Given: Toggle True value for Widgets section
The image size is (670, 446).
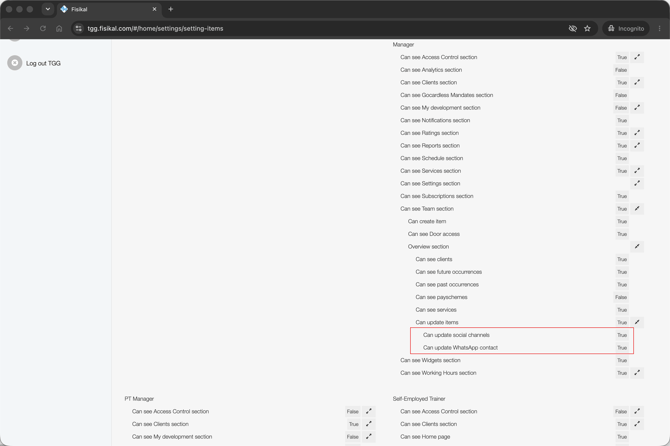Looking at the screenshot, I should click(622, 361).
